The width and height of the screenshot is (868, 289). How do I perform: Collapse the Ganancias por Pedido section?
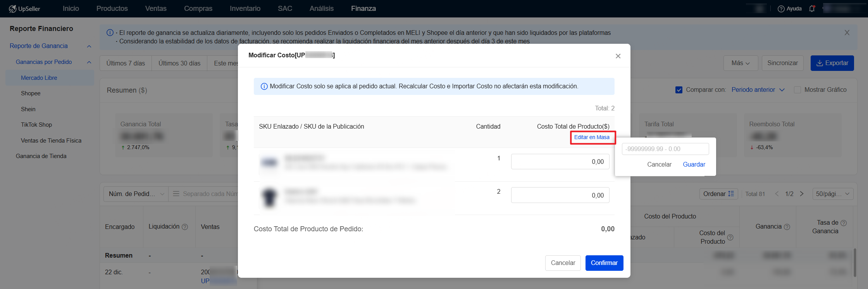[x=89, y=62]
